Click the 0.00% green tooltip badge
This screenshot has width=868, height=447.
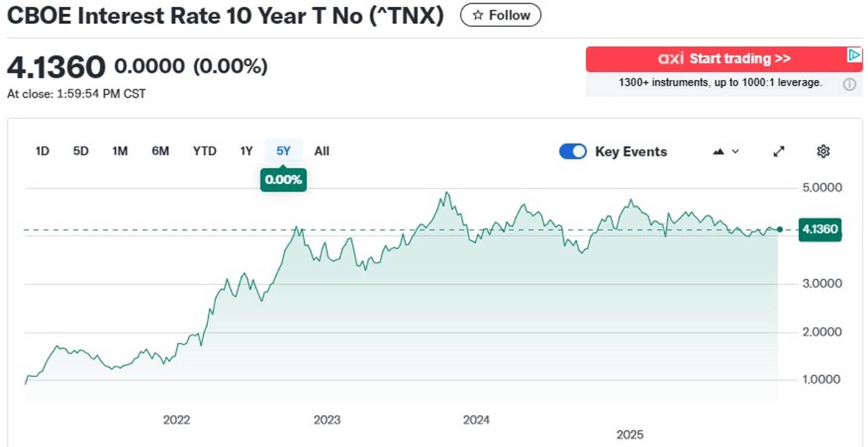pos(283,180)
